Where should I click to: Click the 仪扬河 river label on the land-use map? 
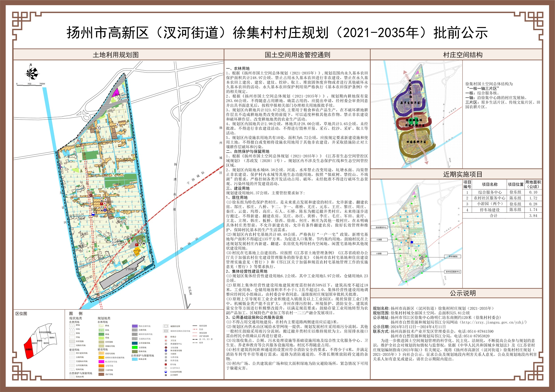pyautogui.click(x=189, y=243)
